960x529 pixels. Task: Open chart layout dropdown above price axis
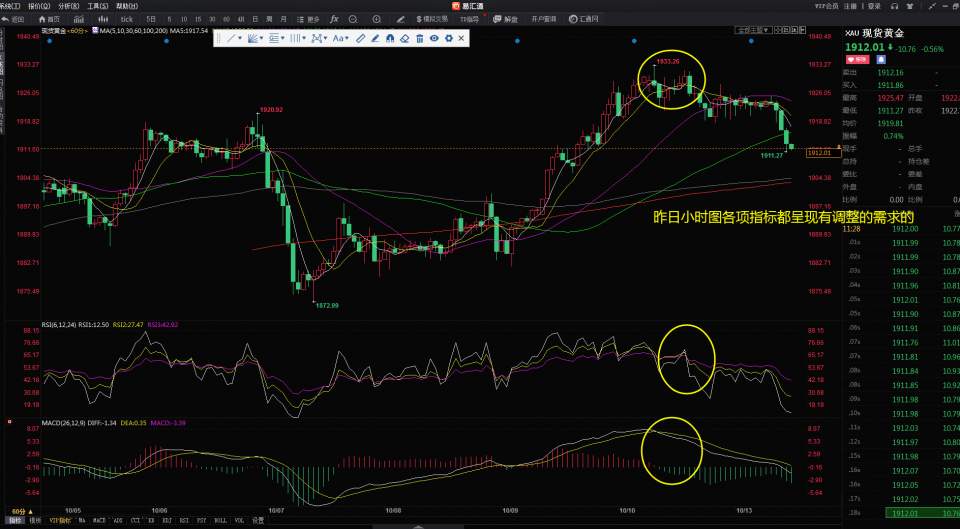(x=754, y=29)
